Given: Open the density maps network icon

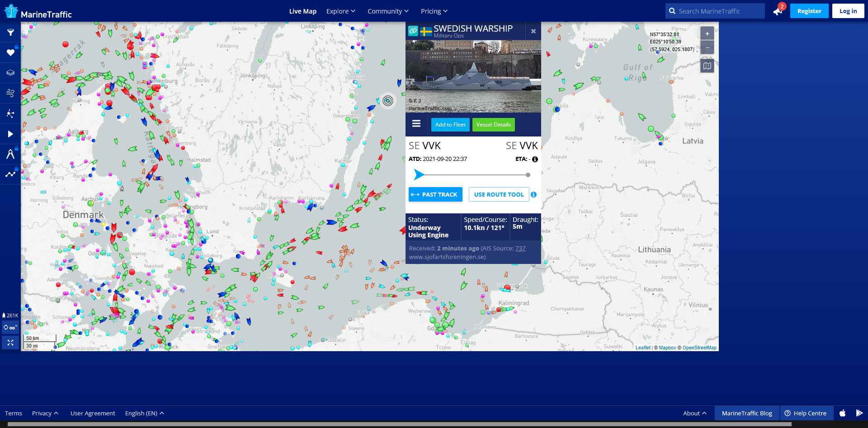Looking at the screenshot, I should pos(10,113).
